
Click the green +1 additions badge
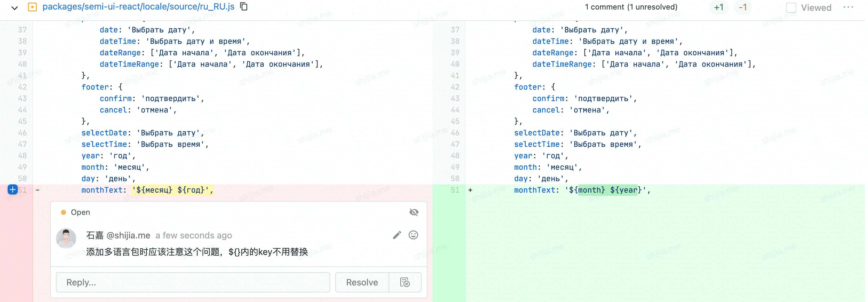click(x=718, y=7)
